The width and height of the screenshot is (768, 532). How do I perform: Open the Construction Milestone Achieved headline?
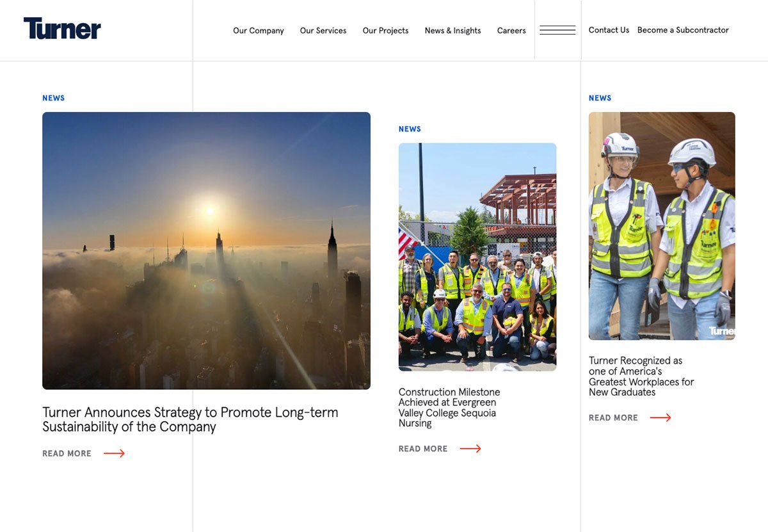pos(449,407)
